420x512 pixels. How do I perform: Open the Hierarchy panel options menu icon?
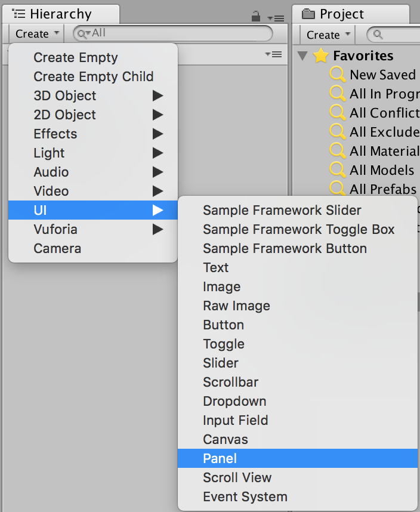coord(276,18)
